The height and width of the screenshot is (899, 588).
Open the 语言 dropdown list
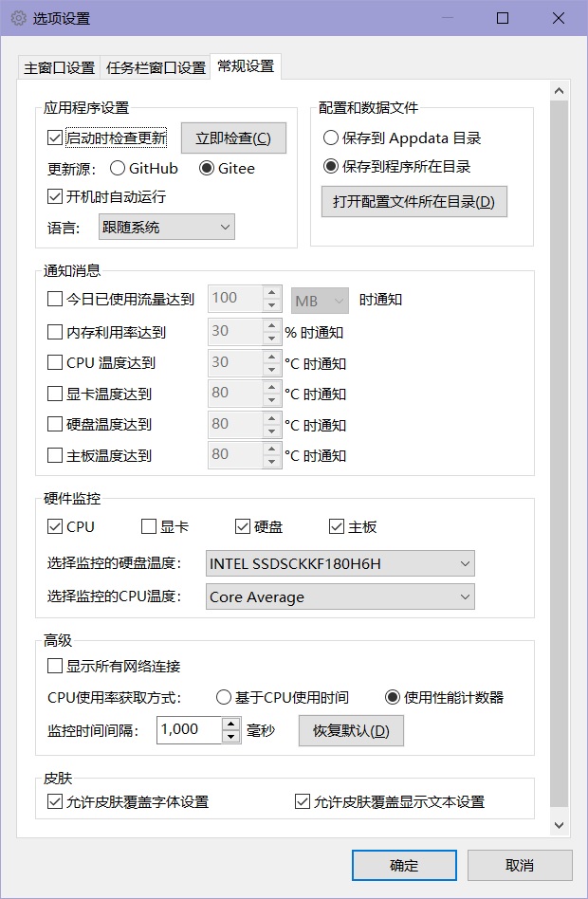click(x=166, y=227)
